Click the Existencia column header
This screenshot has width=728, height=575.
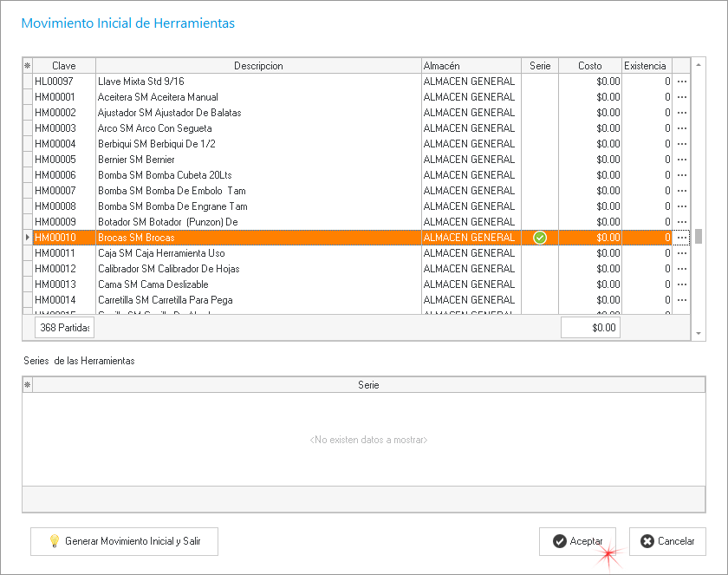(646, 66)
